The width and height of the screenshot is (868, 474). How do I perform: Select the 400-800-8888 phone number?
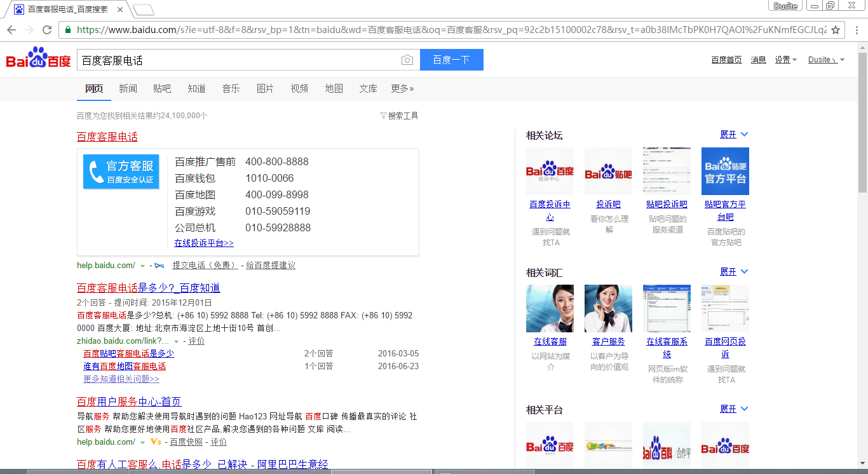click(277, 162)
